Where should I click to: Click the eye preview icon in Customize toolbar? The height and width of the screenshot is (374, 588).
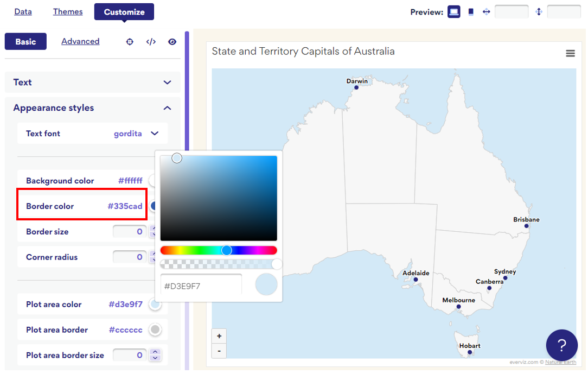pyautogui.click(x=172, y=41)
